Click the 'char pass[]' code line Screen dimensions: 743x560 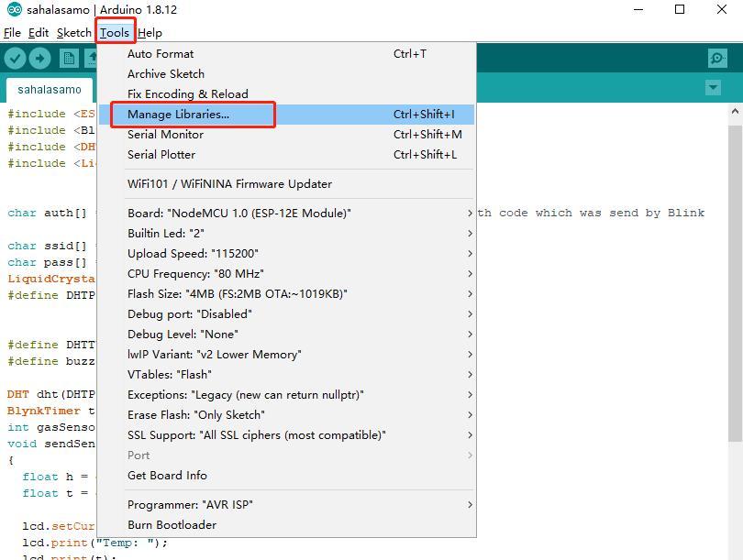[48, 262]
